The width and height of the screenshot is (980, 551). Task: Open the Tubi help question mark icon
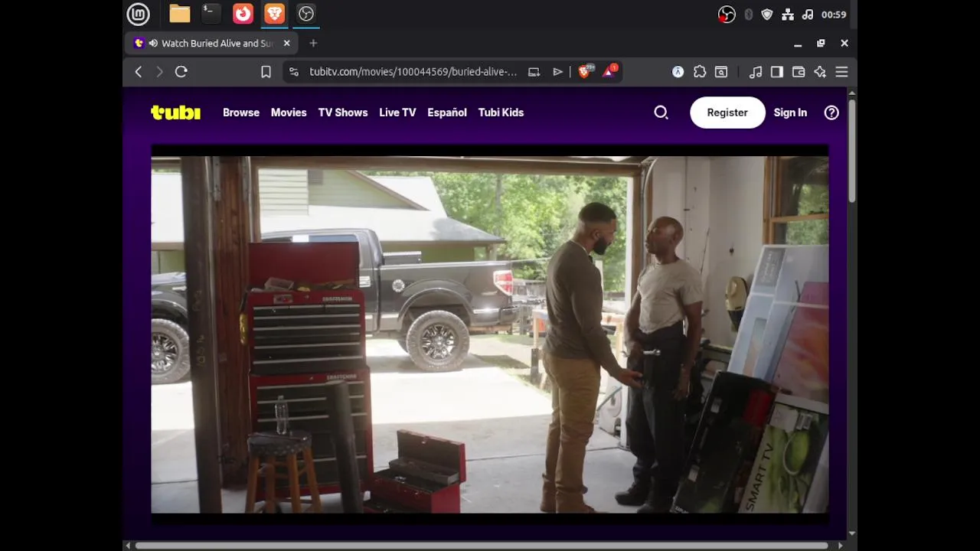831,112
